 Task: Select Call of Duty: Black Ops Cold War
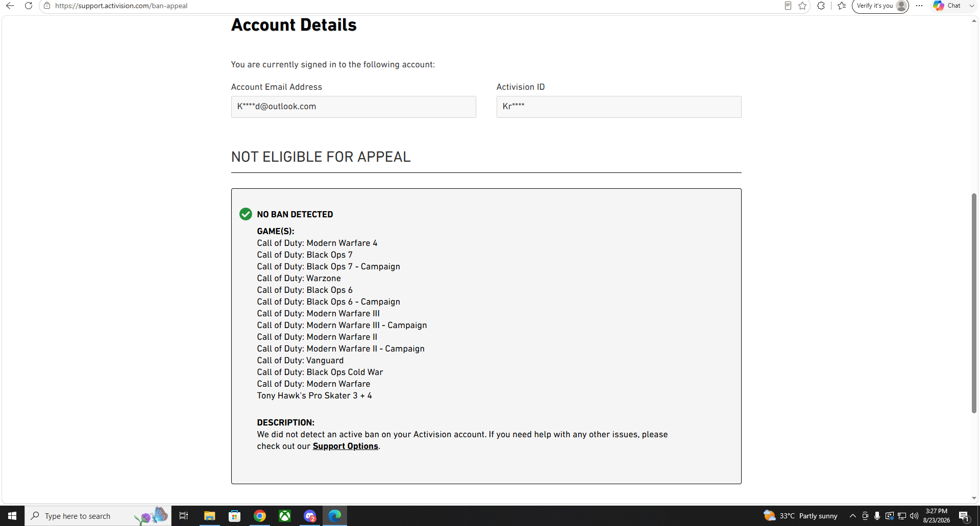pyautogui.click(x=320, y=372)
